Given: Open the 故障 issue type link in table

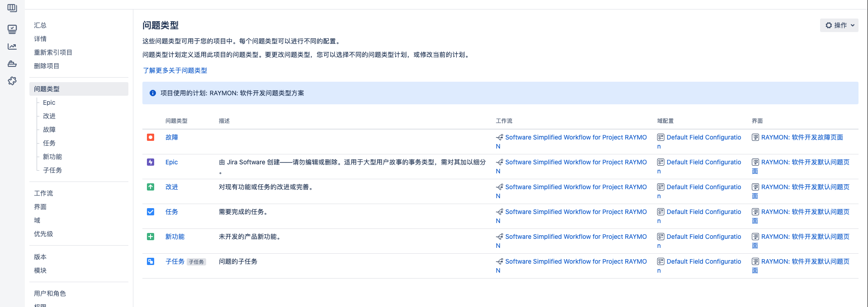Looking at the screenshot, I should [x=172, y=137].
